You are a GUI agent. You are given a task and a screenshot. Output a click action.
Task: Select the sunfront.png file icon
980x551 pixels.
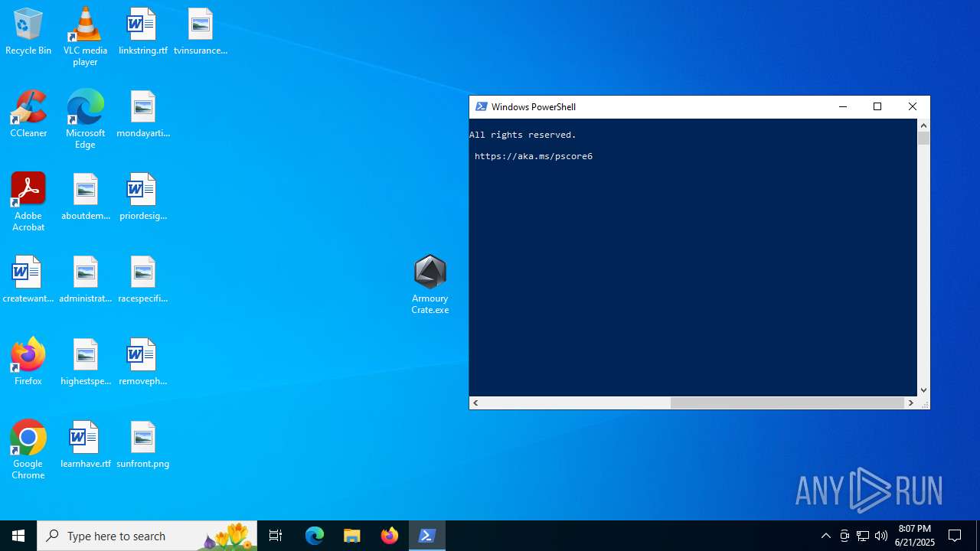coord(143,445)
